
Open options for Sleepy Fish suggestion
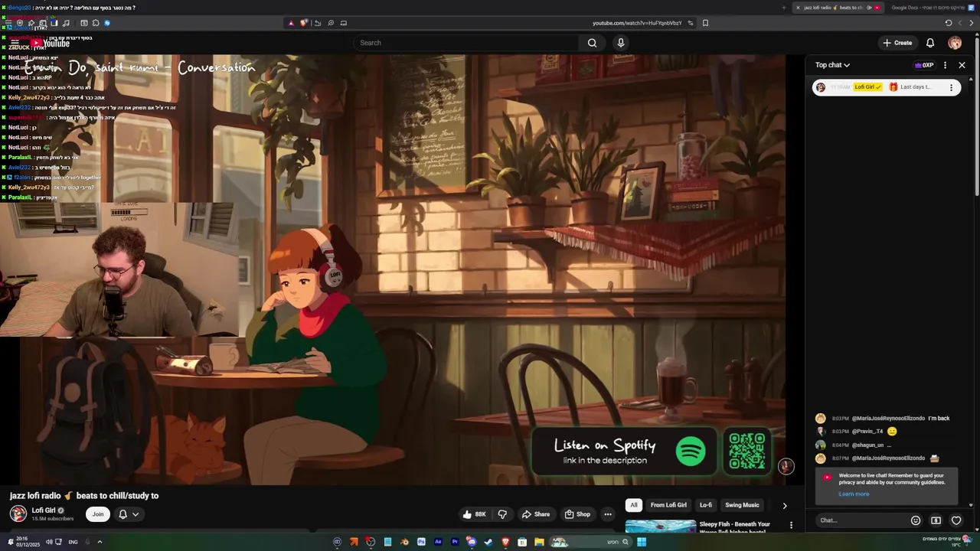791,526
